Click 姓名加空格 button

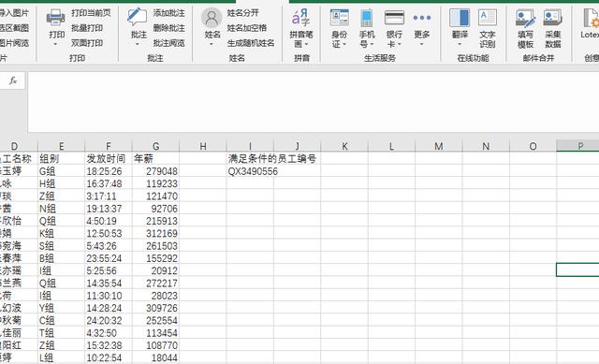(247, 28)
